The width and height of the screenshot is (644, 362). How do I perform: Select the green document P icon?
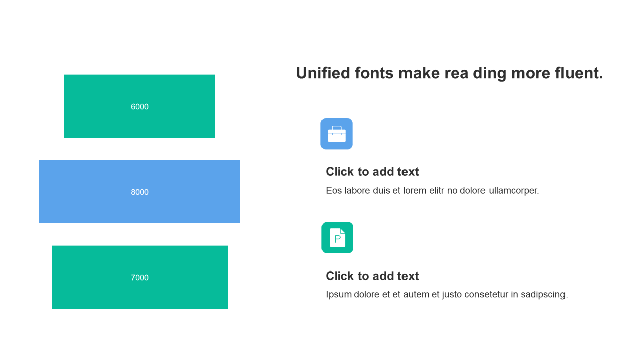[x=337, y=238]
